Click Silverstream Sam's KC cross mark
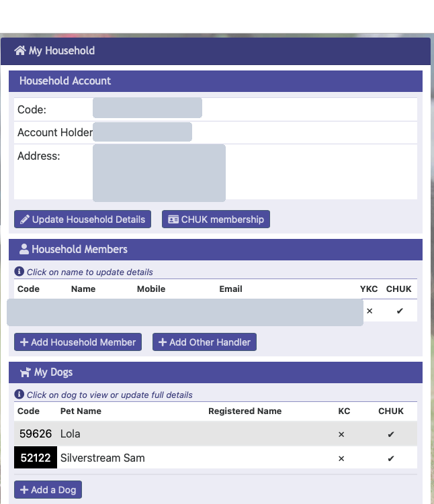Image resolution: width=434 pixels, height=504 pixels. point(341,458)
